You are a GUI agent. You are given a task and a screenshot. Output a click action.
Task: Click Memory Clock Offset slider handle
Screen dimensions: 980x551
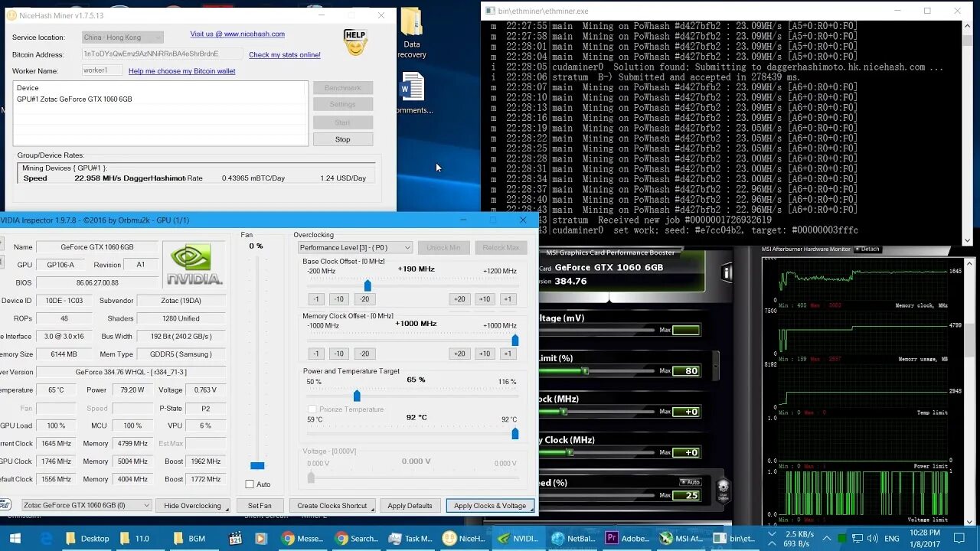click(x=514, y=340)
